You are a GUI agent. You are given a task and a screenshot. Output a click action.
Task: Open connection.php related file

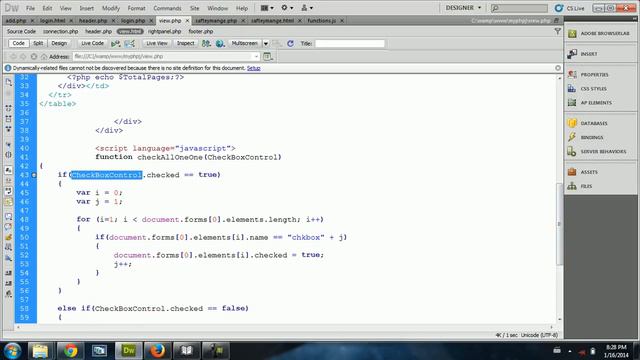click(x=60, y=31)
